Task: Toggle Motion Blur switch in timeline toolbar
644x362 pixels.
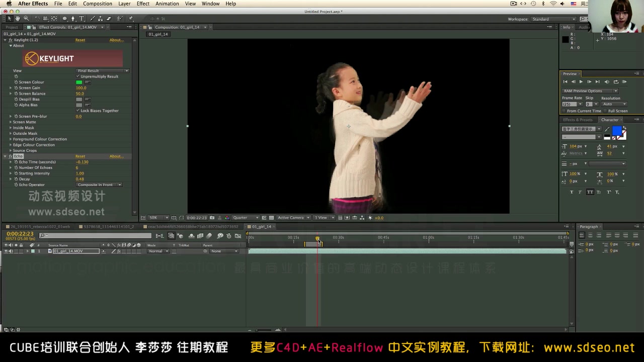Action: [x=209, y=236]
